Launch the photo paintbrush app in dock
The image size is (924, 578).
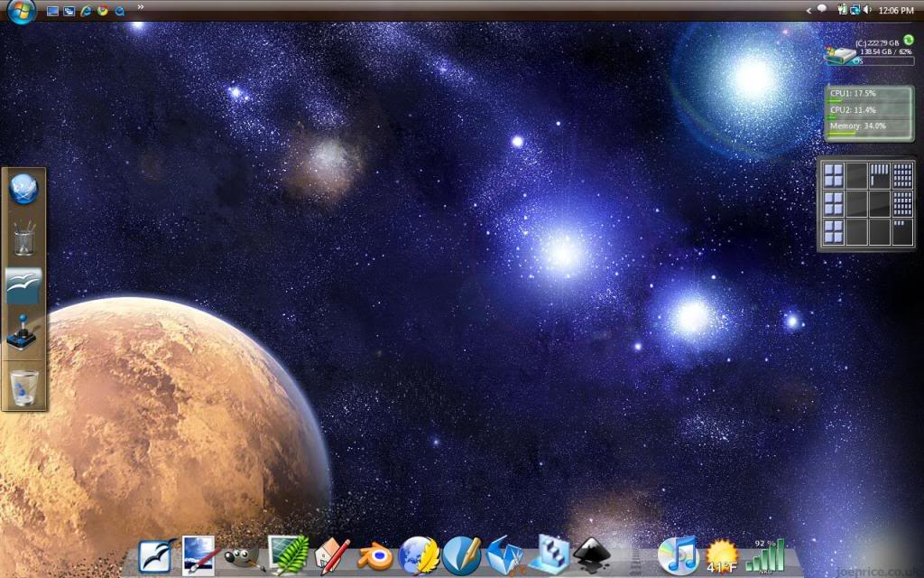(x=199, y=555)
